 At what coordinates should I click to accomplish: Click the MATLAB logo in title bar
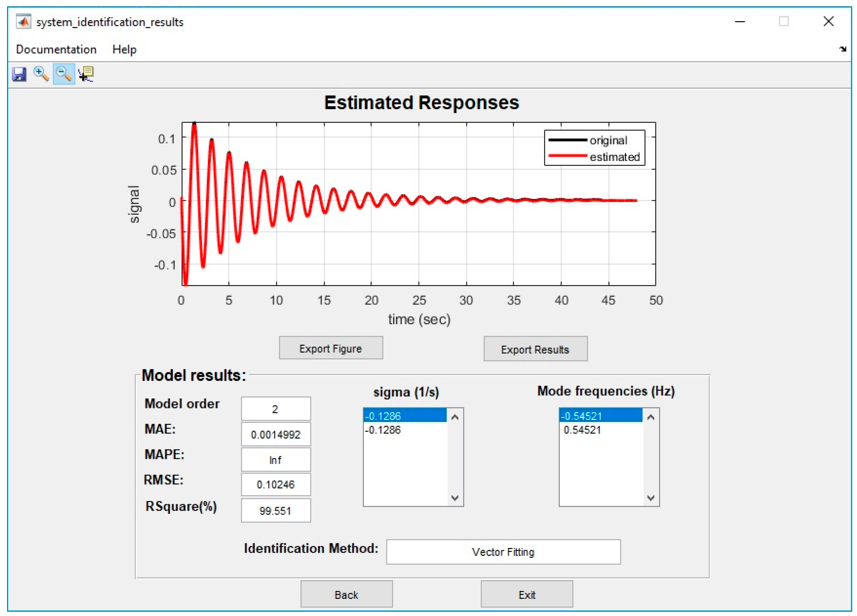click(x=23, y=22)
